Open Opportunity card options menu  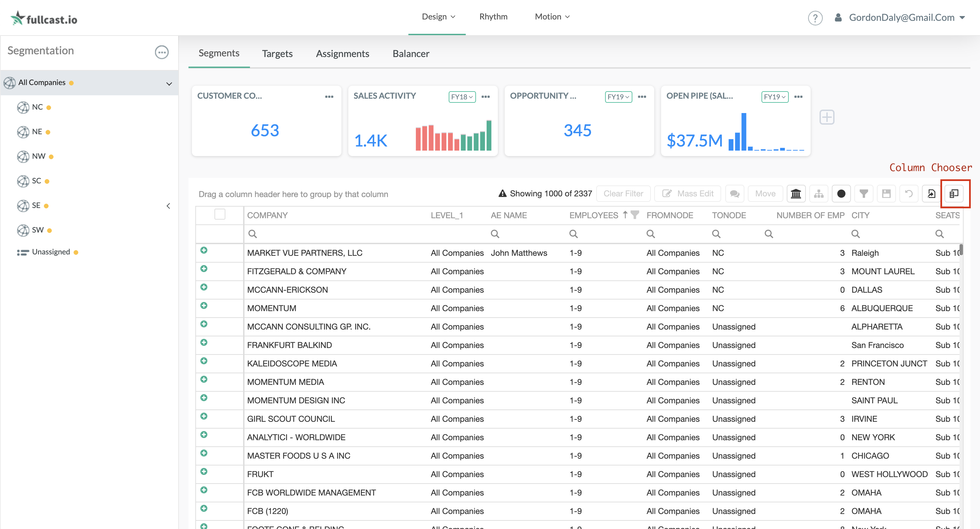pos(642,97)
